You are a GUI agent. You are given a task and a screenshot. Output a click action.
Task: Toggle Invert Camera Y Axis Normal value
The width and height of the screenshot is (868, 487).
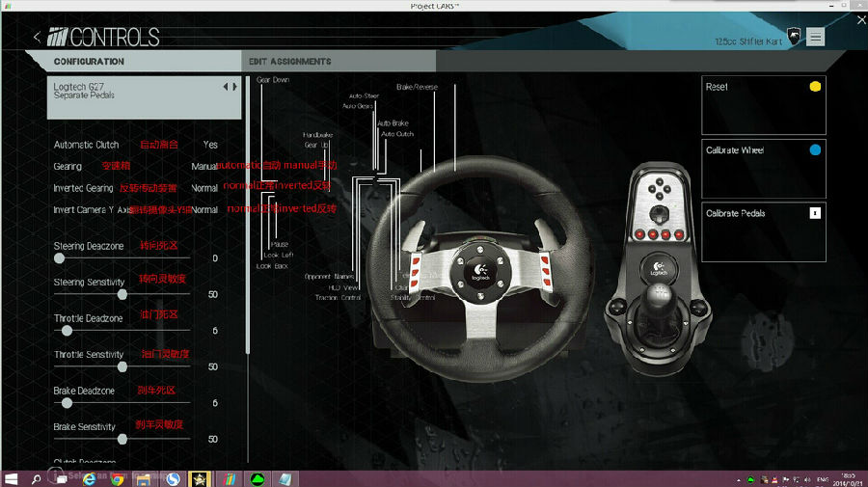coord(204,209)
